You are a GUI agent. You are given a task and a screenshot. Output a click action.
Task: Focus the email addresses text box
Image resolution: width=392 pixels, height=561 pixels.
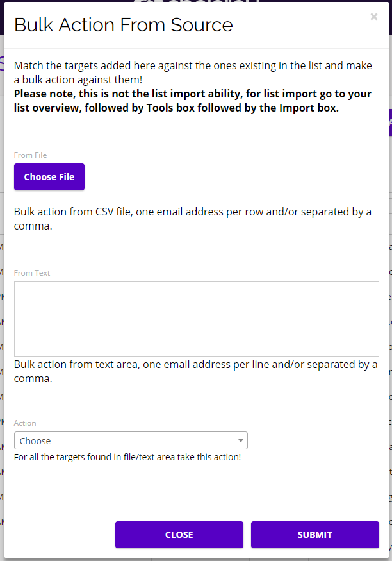(196, 317)
